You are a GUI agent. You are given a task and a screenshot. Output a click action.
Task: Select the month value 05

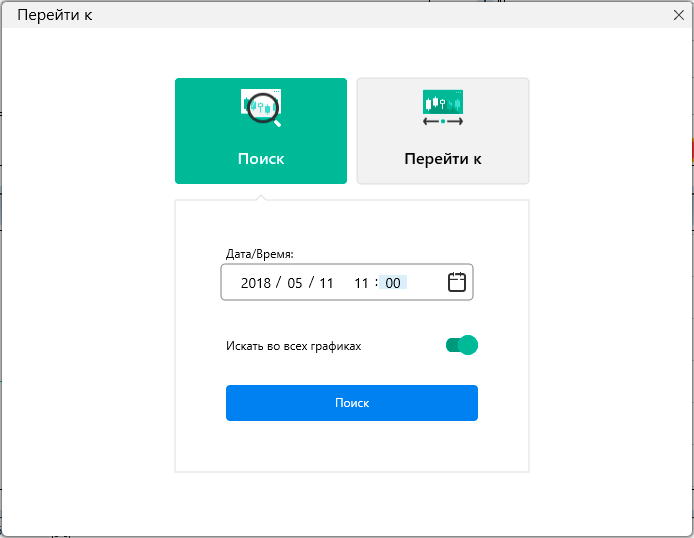pos(294,283)
